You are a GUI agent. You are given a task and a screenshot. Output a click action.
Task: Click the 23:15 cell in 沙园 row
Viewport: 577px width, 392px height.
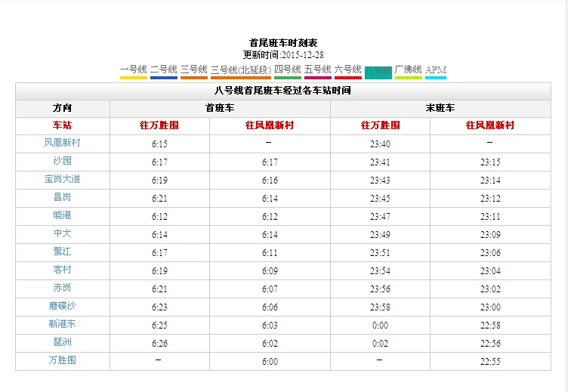[x=490, y=162]
